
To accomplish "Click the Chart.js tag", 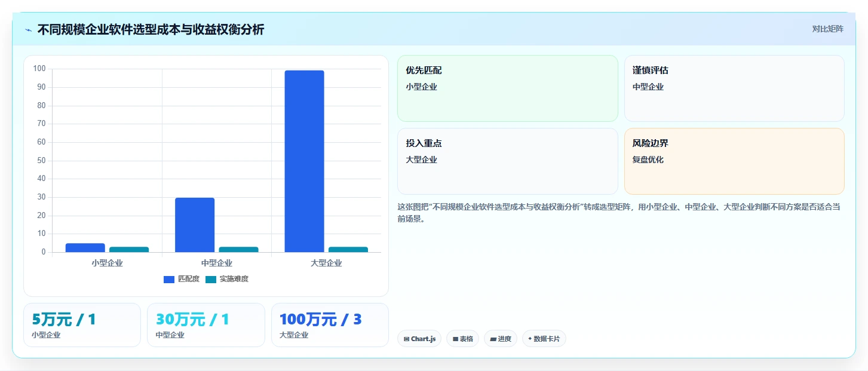I will tap(419, 339).
